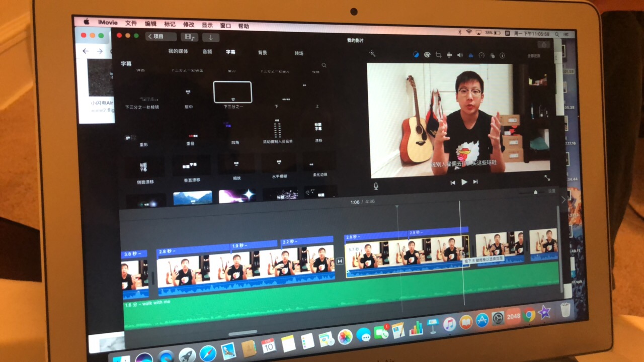Select the 字幕 titles tab
This screenshot has width=644, height=362.
(x=230, y=52)
